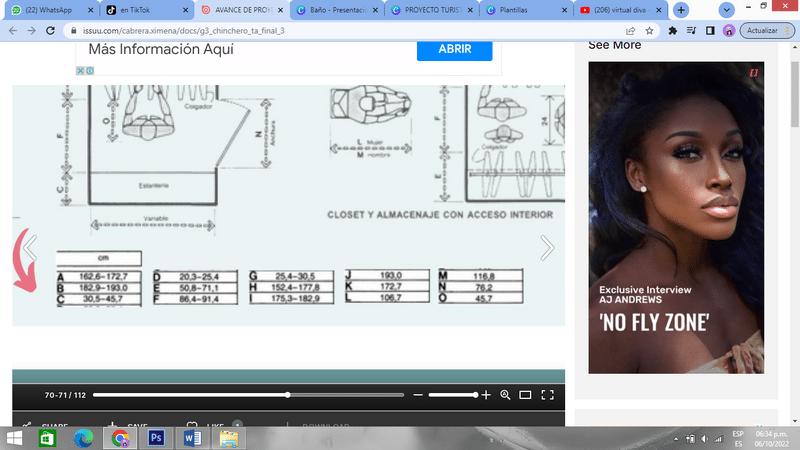Show hidden system tray icons
The image size is (800, 450).
[676, 439]
